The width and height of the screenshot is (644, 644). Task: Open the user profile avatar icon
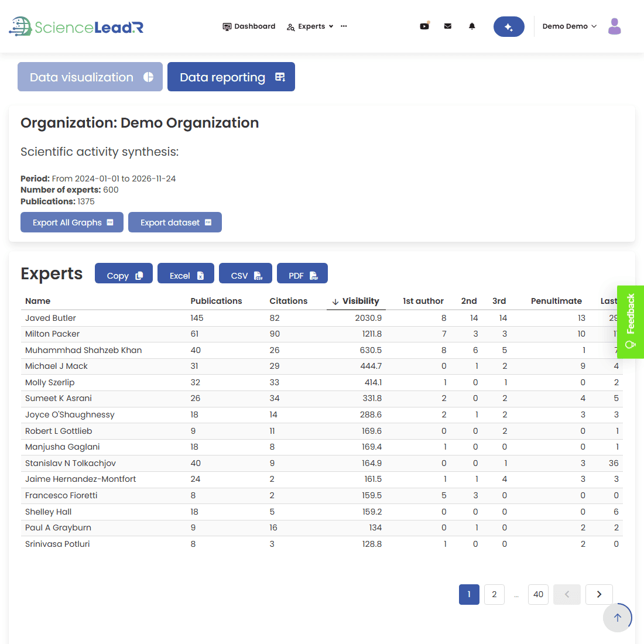pyautogui.click(x=614, y=26)
